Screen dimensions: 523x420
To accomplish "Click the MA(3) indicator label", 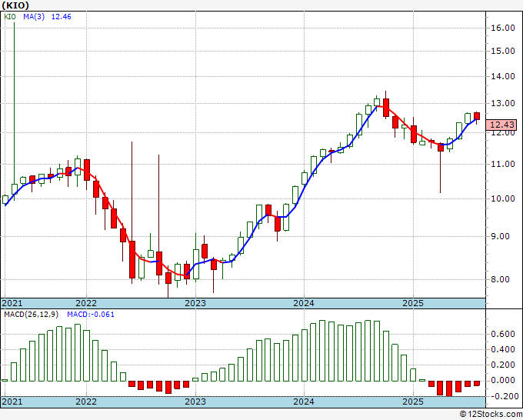I will 34,17.
